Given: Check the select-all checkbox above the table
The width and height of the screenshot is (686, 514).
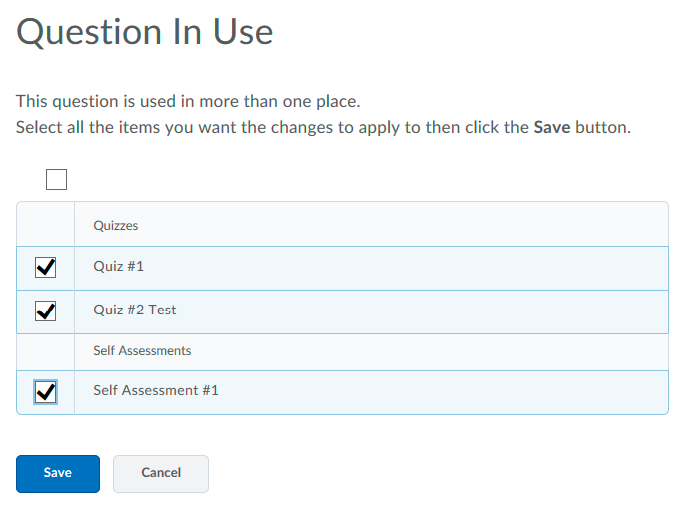Looking at the screenshot, I should coord(57,180).
